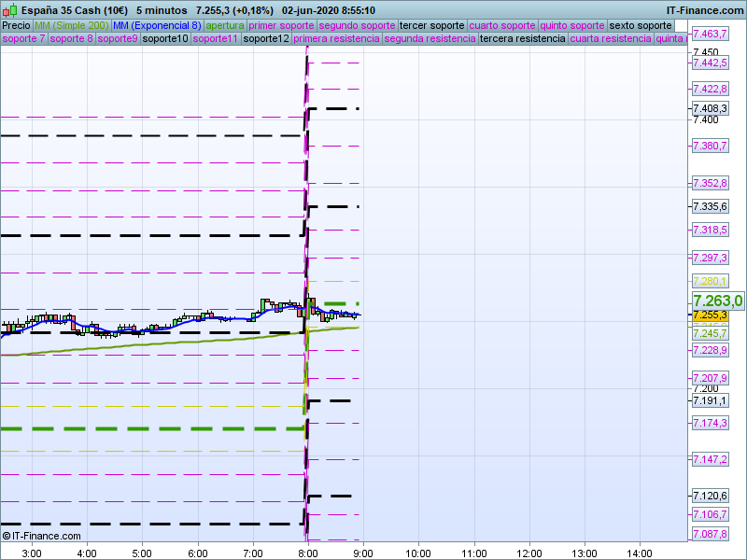Open the IT-Finance.com link at top right
Image resolution: width=747 pixels, height=560 pixels.
click(704, 10)
